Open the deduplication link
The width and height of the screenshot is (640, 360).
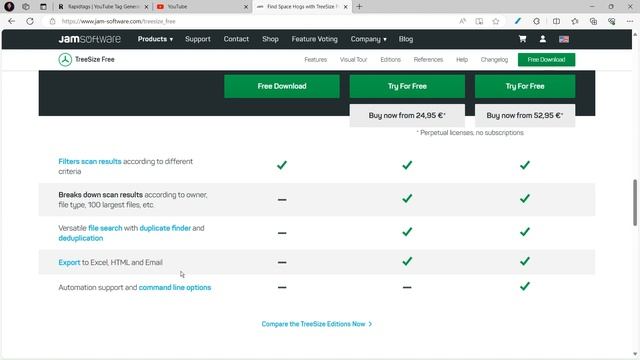pos(80,238)
